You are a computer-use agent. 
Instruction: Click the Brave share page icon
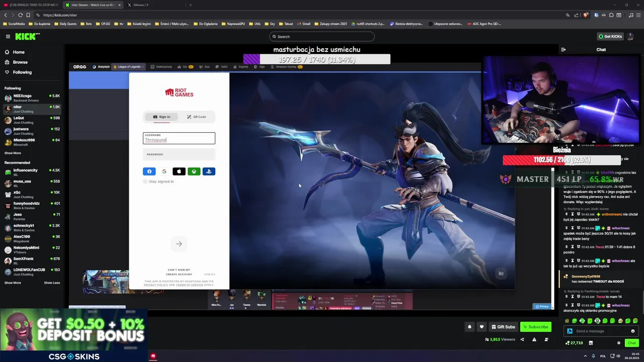tap(576, 15)
